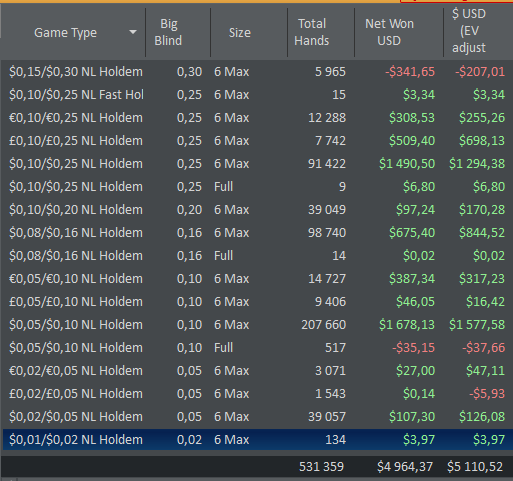Click the $675,40 net won value

pyautogui.click(x=412, y=233)
